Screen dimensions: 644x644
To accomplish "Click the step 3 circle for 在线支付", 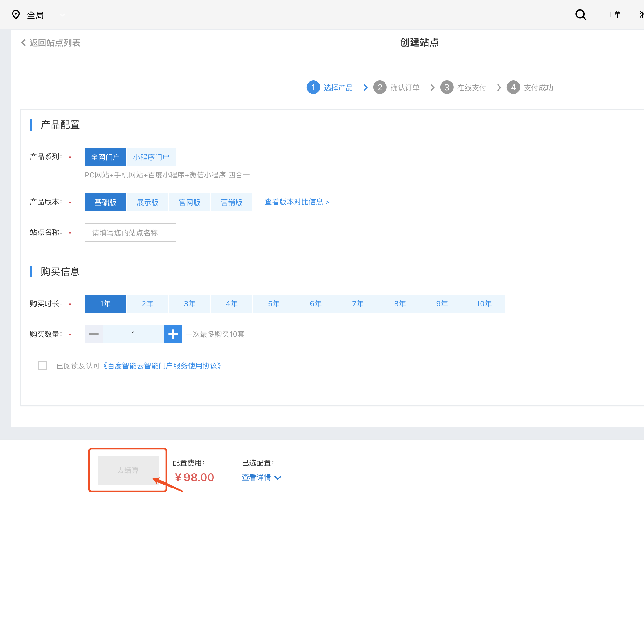I will (x=447, y=87).
